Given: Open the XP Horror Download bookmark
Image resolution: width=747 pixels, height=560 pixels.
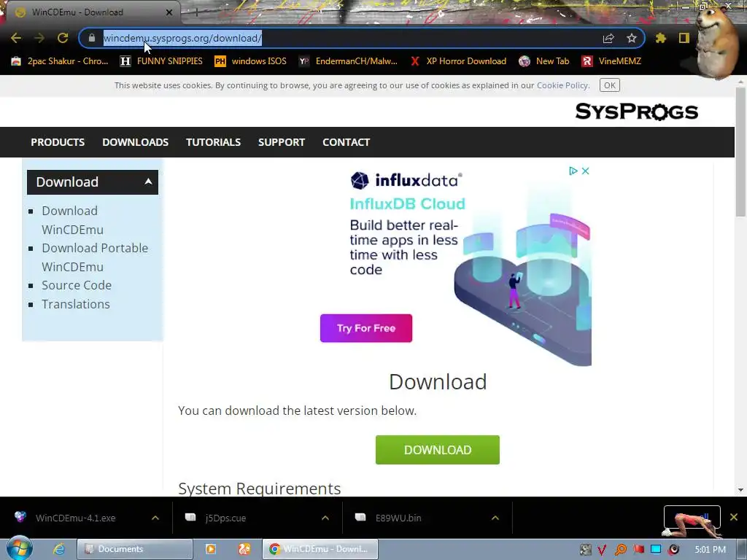Looking at the screenshot, I should [x=458, y=61].
